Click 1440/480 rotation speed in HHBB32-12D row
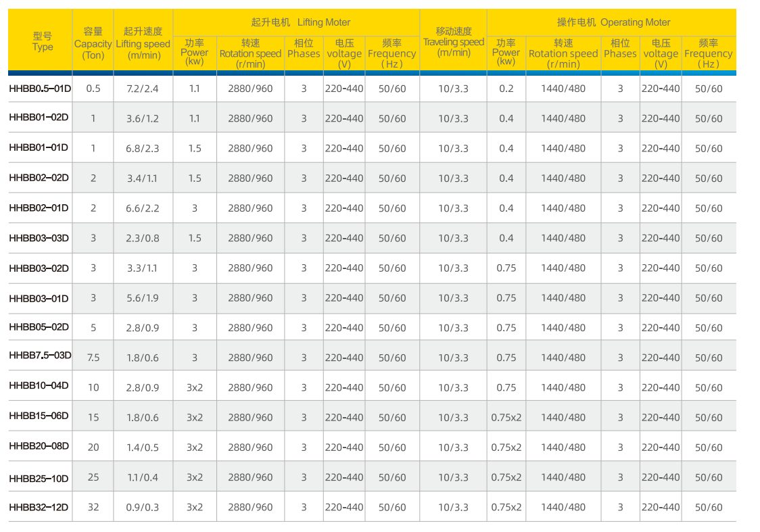Screen dimensions: 760x532 coord(563,508)
